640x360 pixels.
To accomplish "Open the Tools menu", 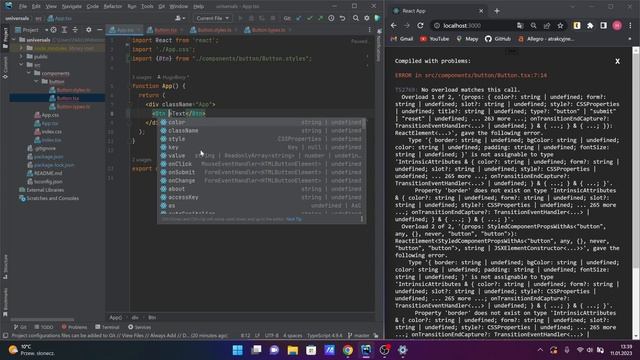I will (147, 7).
